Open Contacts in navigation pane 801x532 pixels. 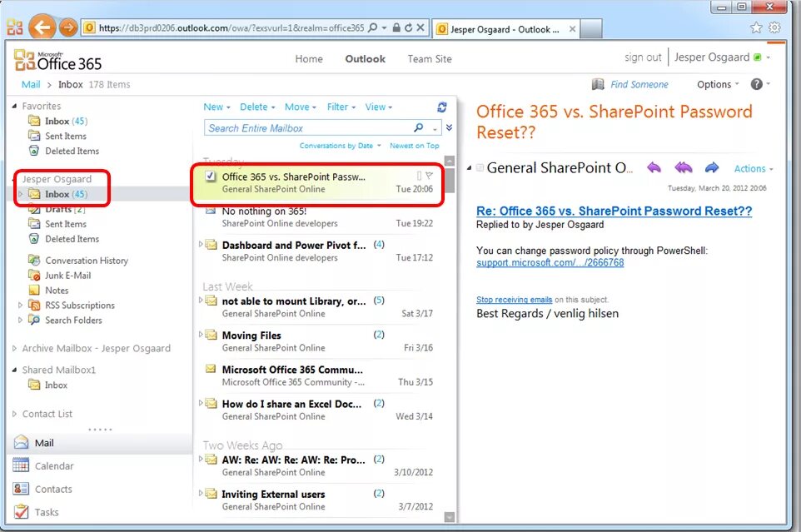click(x=53, y=489)
